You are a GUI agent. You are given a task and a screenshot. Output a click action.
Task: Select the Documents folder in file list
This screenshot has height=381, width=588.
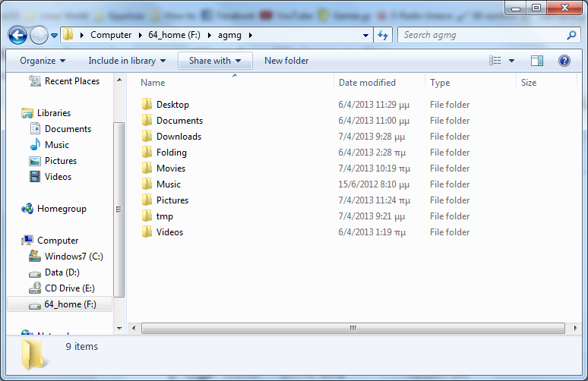tap(179, 121)
